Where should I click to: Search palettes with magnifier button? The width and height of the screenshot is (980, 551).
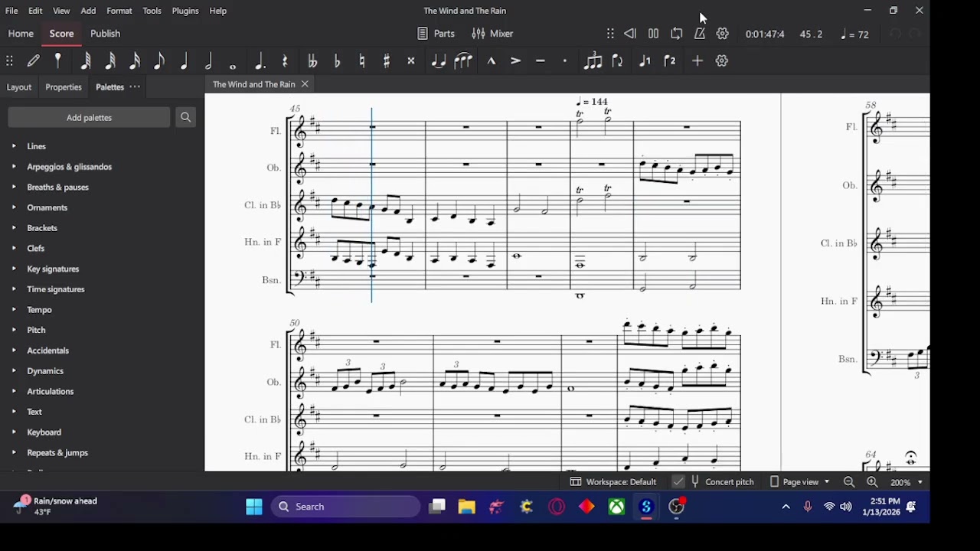coord(185,118)
